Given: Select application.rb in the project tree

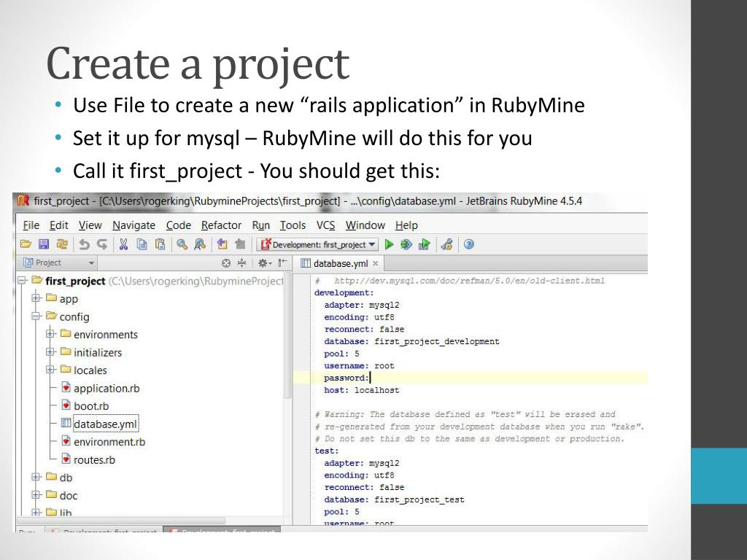Looking at the screenshot, I should click(x=107, y=389).
